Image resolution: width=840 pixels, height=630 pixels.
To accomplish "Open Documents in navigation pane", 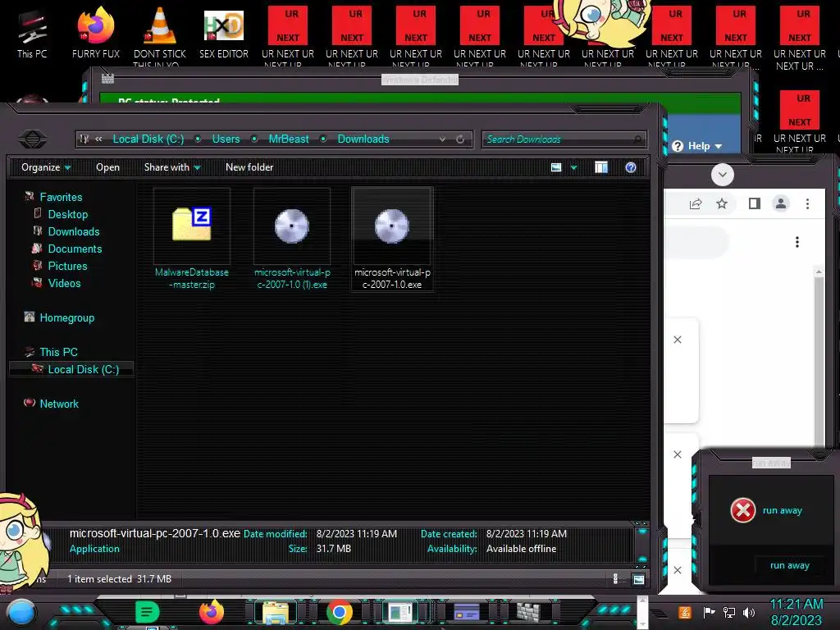I will [x=75, y=249].
